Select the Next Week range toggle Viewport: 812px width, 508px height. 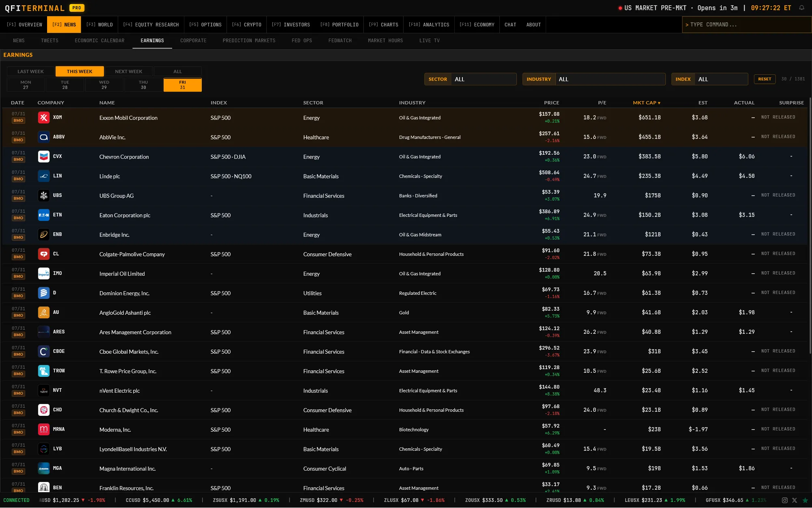(x=129, y=71)
